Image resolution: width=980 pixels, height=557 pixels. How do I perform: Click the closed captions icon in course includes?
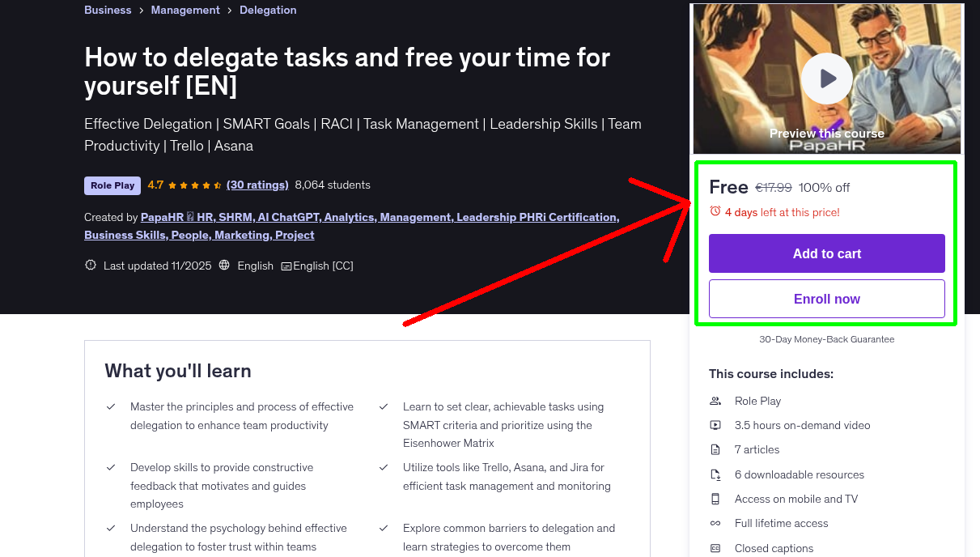[x=715, y=548]
